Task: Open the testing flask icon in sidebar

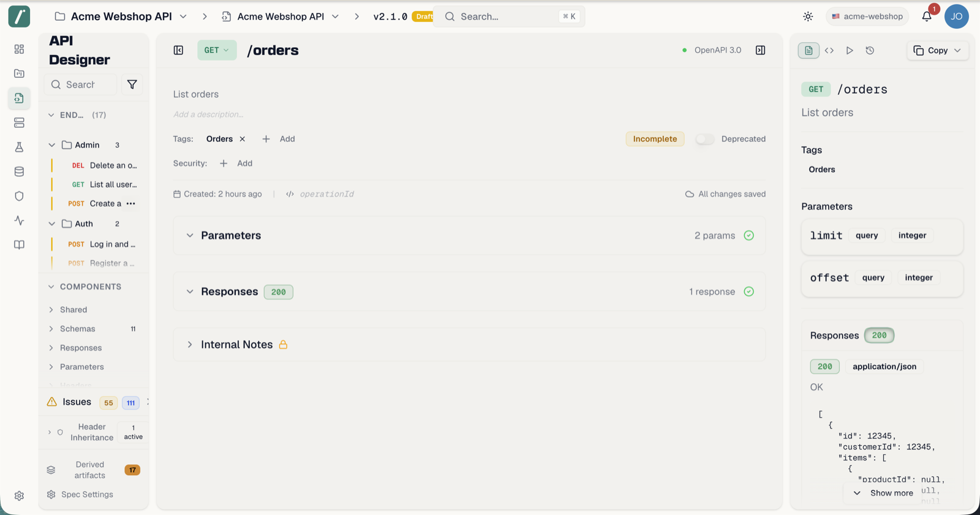Action: (x=19, y=147)
